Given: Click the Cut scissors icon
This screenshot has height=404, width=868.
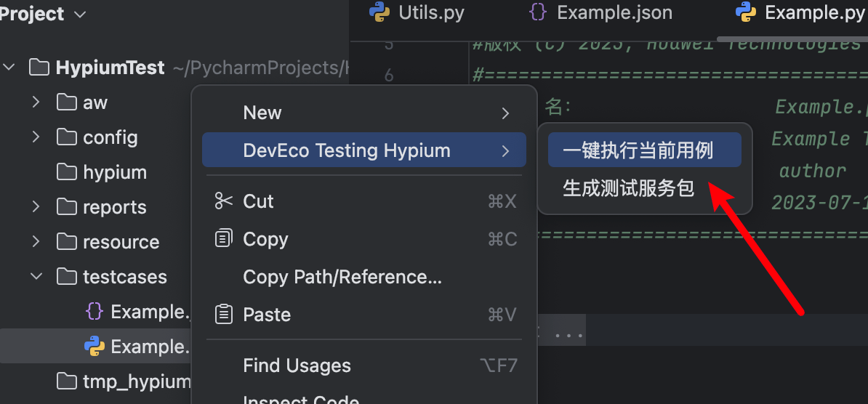Looking at the screenshot, I should (x=223, y=201).
